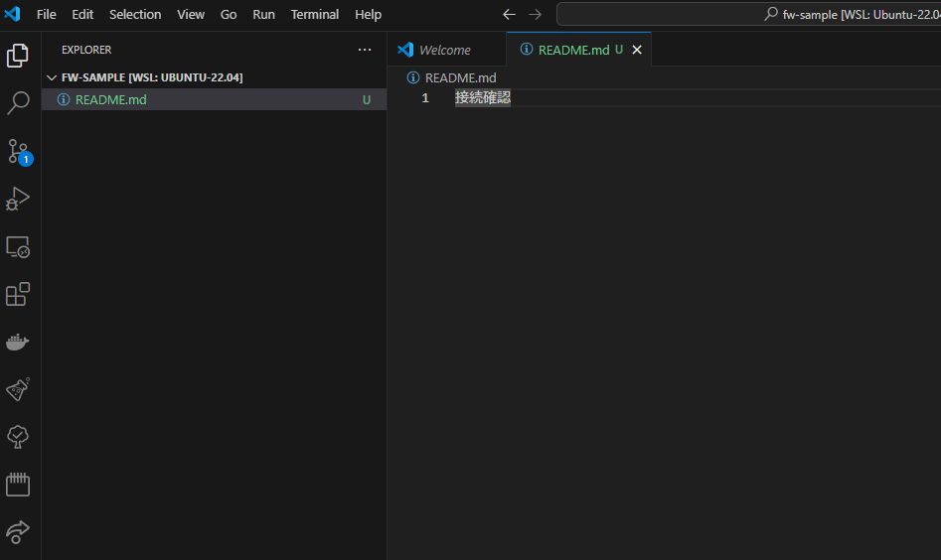Image resolution: width=941 pixels, height=560 pixels.
Task: Click the U untracked badge in explorer row
Action: pyautogui.click(x=366, y=100)
